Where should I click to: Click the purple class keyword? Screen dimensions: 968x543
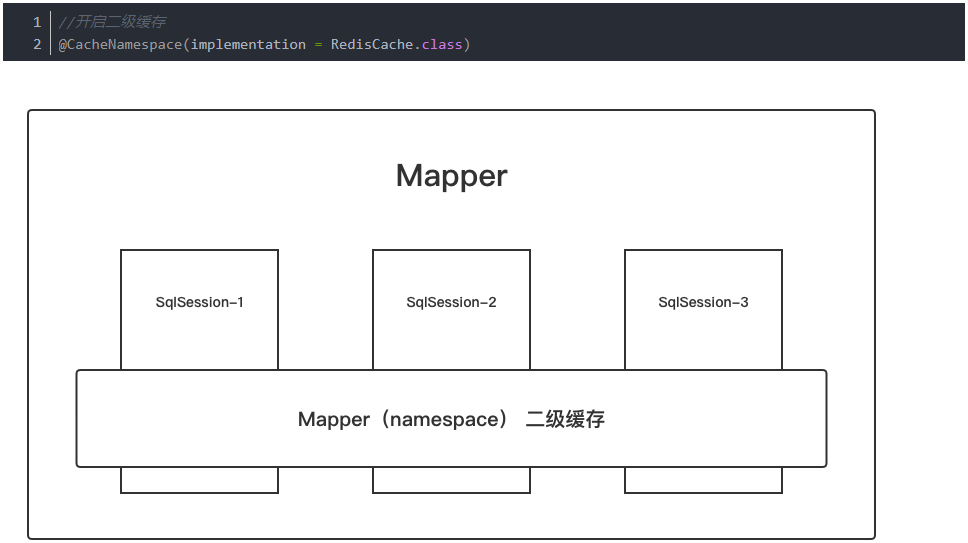pyautogui.click(x=441, y=45)
